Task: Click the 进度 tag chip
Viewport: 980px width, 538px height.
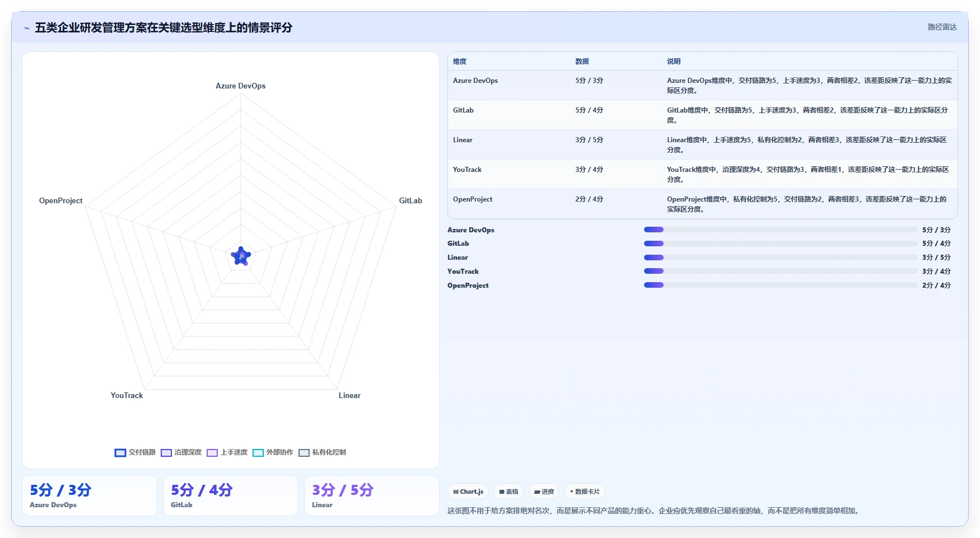Action: click(544, 492)
